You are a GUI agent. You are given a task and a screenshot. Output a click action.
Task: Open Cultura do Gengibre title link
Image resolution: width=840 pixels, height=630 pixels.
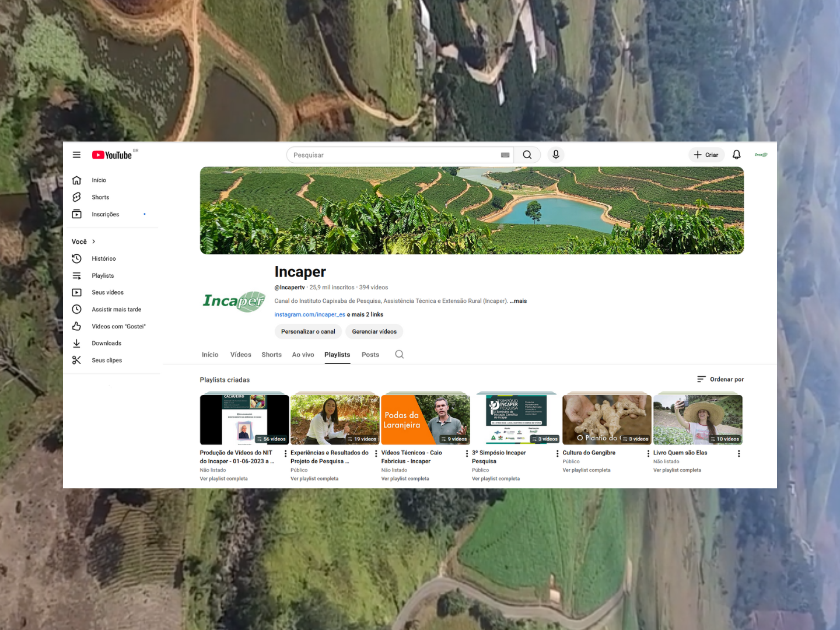point(589,453)
